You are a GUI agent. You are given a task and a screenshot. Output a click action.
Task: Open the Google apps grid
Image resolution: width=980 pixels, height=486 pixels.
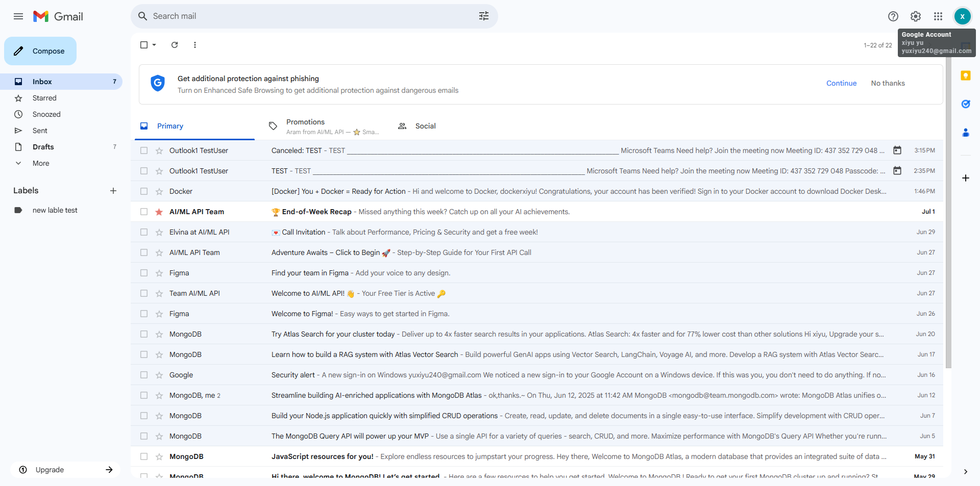coord(938,16)
